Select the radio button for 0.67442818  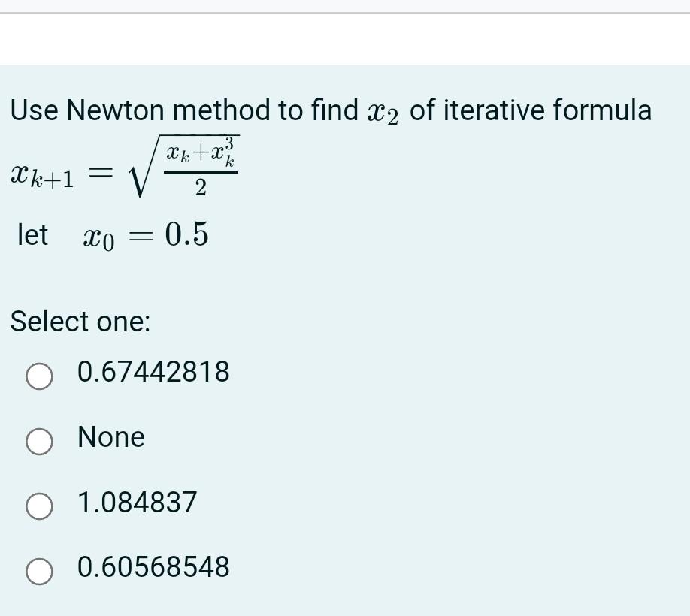[x=39, y=378]
